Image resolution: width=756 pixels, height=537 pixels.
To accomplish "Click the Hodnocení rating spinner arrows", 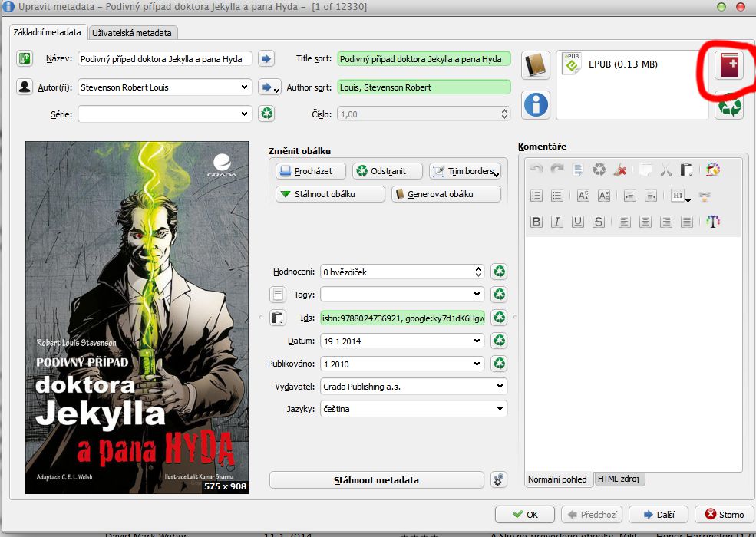I will coord(478,272).
